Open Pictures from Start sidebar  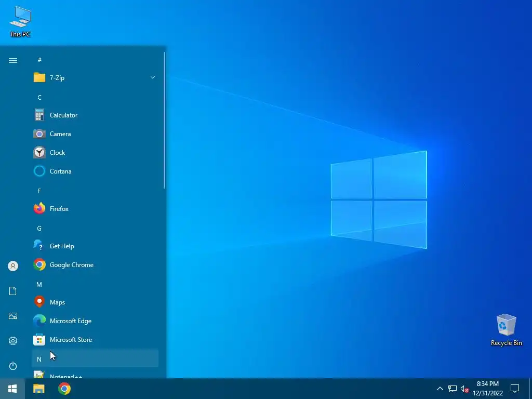point(13,316)
